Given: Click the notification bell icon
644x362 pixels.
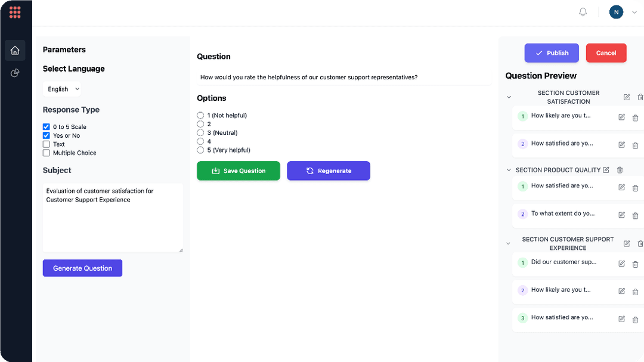Looking at the screenshot, I should pos(583,12).
